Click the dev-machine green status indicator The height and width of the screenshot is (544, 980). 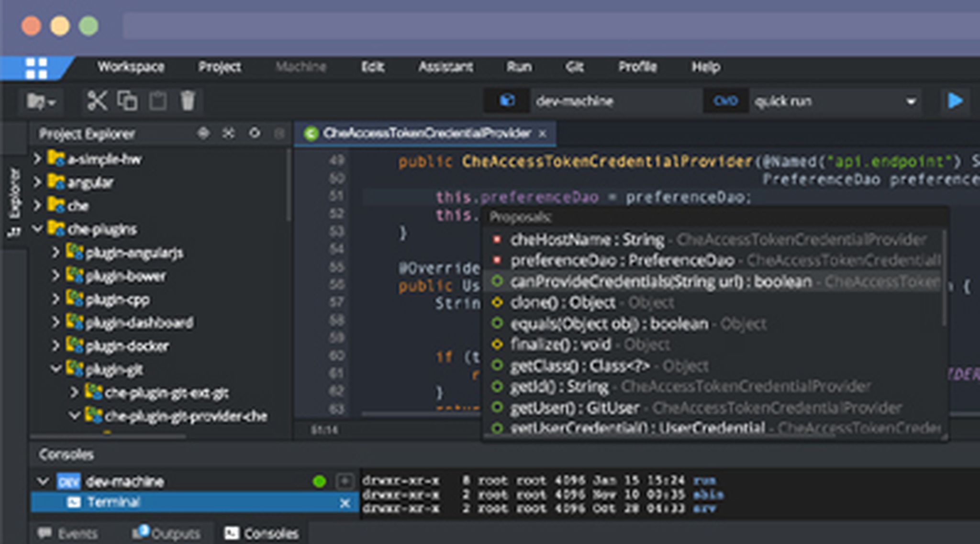321,482
